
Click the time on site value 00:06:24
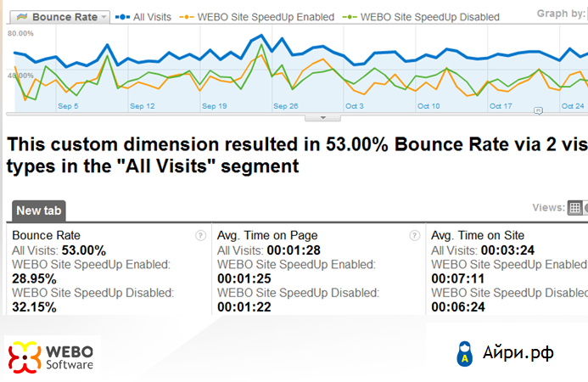pyautogui.click(x=458, y=307)
